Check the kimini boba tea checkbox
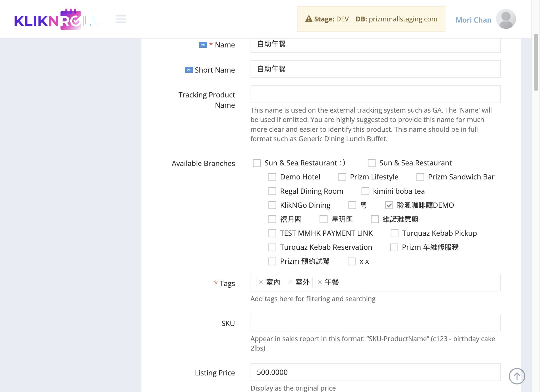Viewport: 540px width, 392px height. coord(365,191)
